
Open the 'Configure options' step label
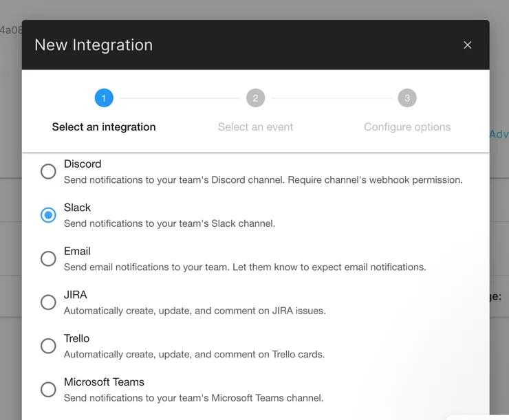point(407,127)
